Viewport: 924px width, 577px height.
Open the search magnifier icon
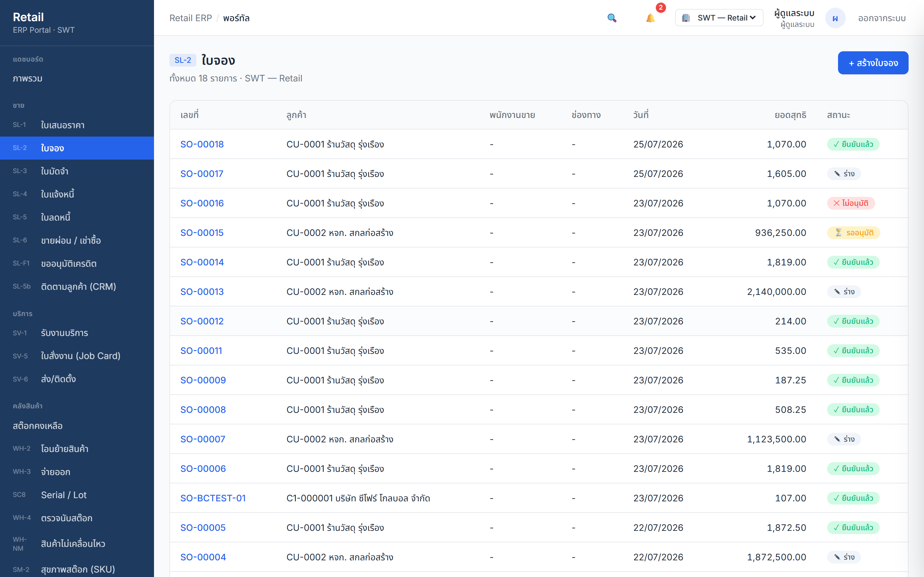612,18
